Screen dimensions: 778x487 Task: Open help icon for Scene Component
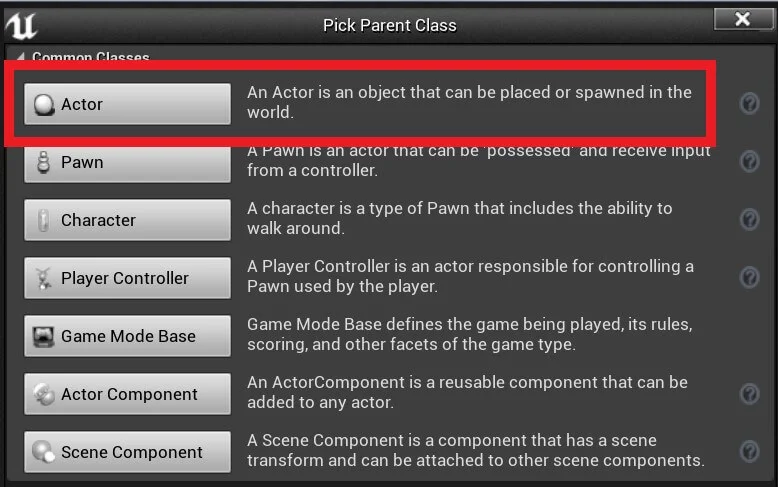tap(749, 452)
